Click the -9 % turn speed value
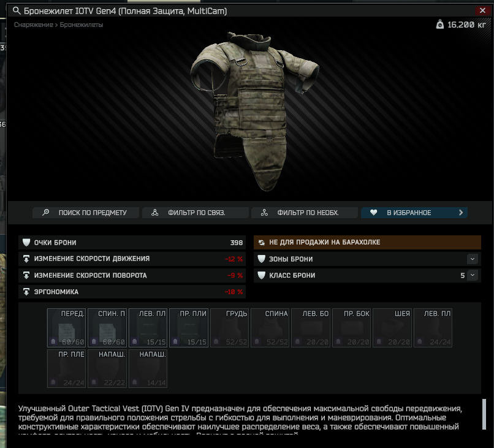The width and height of the screenshot is (494, 448). coord(235,275)
